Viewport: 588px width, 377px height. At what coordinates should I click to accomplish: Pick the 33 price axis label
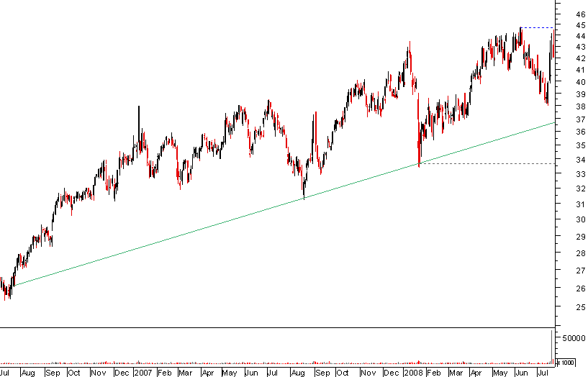click(581, 174)
